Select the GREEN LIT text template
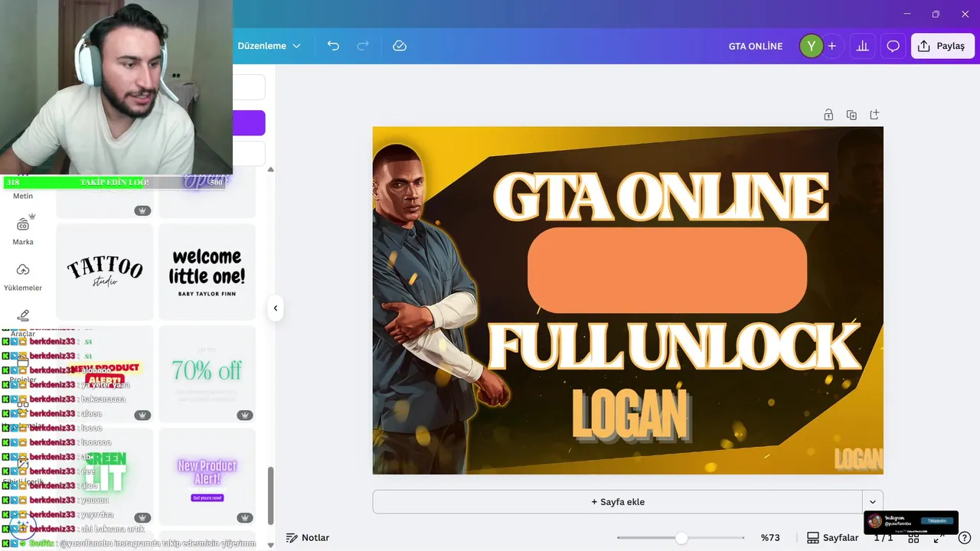980x551 pixels. pyautogui.click(x=105, y=476)
